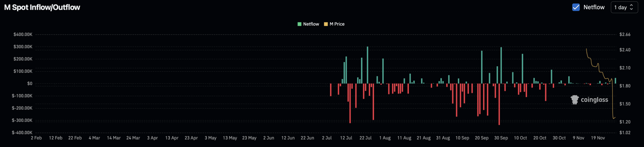Viewport: 644px width, 147px height.
Task: Click the $2.40 price axis label
Action: (x=625, y=50)
